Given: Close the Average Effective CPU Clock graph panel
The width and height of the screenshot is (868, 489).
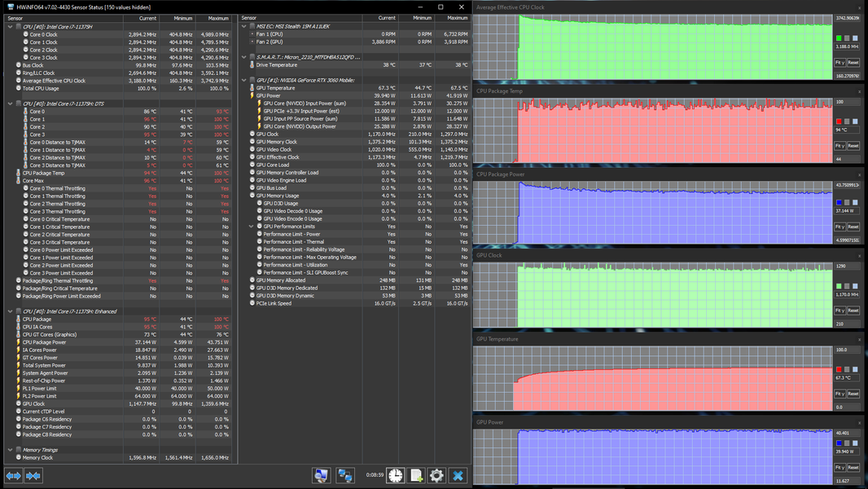Looking at the screenshot, I should [x=860, y=8].
